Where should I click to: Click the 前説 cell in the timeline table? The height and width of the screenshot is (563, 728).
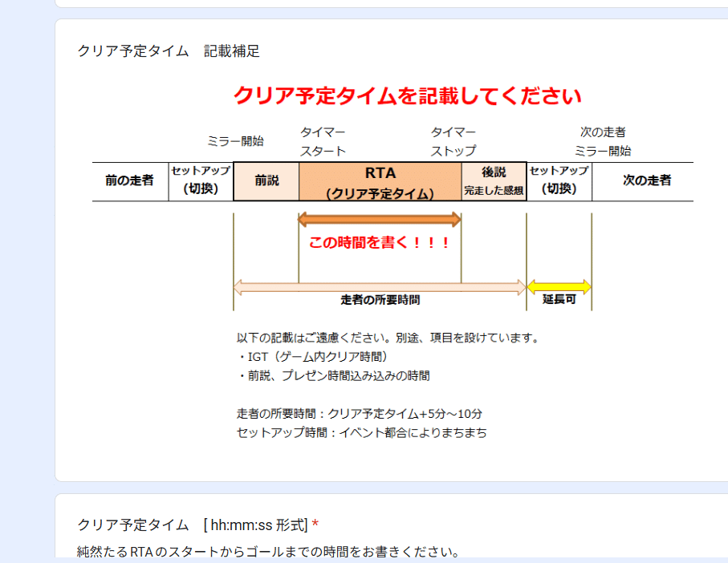pos(265,180)
